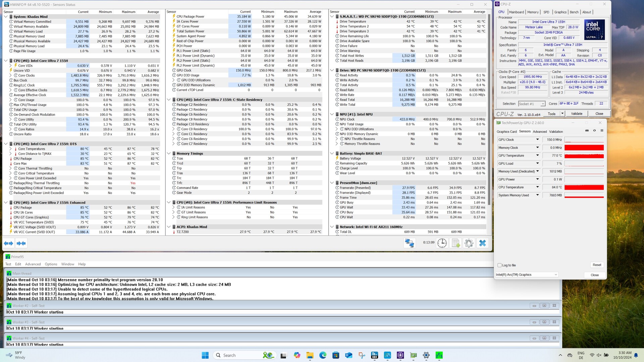Click HWiNFO blue X close-sensors icon
This screenshot has width=644, height=362.
tap(482, 243)
